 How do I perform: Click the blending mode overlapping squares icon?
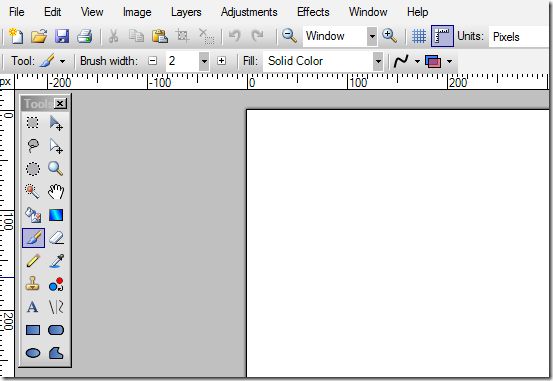pyautogui.click(x=433, y=61)
